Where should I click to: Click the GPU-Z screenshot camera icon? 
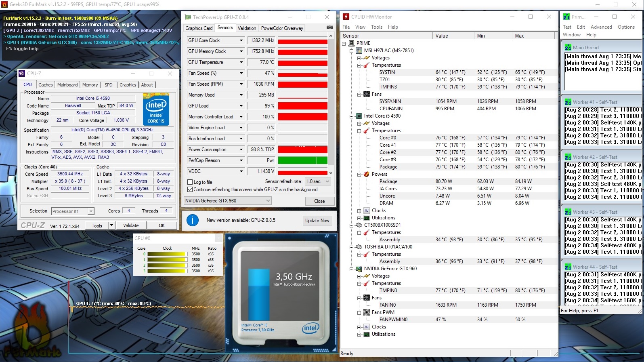pyautogui.click(x=330, y=27)
